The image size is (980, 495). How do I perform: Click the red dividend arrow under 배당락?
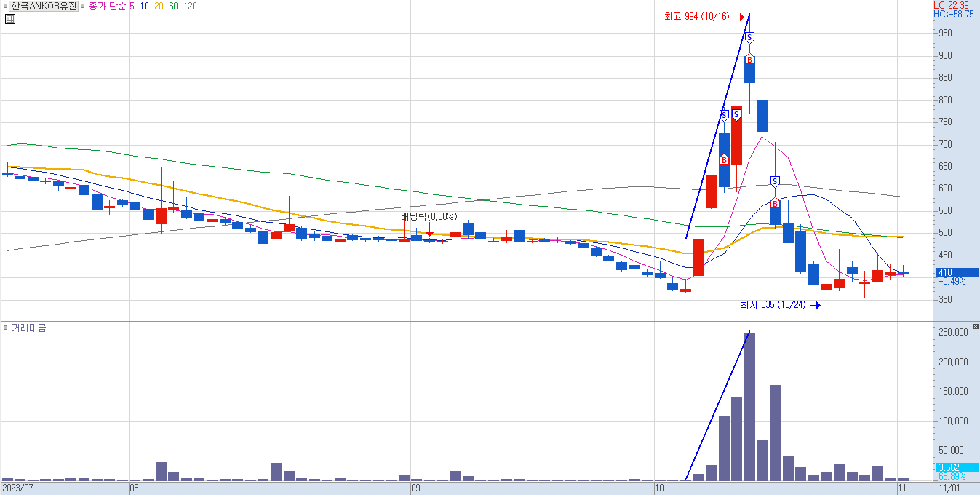tap(429, 230)
